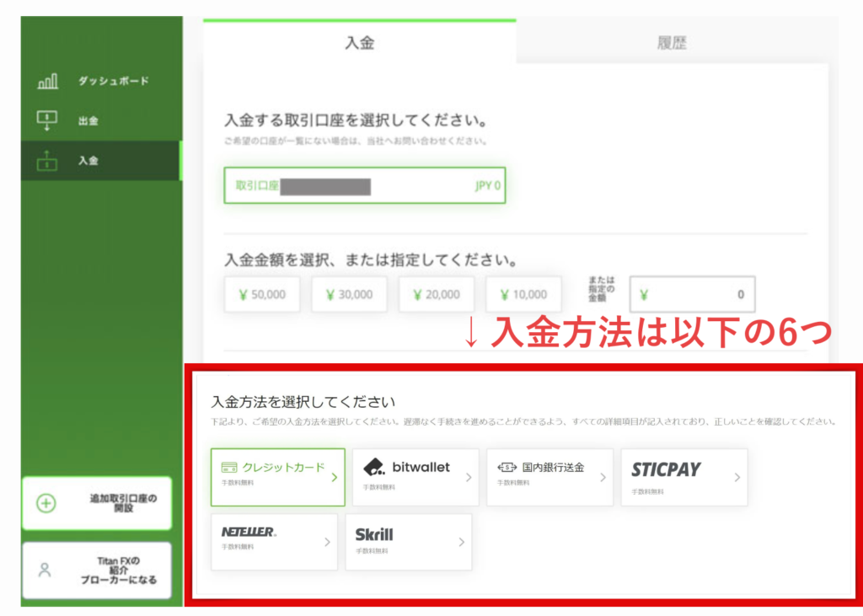
Task: Expand the STICPAY option chevron
Action: (x=737, y=477)
